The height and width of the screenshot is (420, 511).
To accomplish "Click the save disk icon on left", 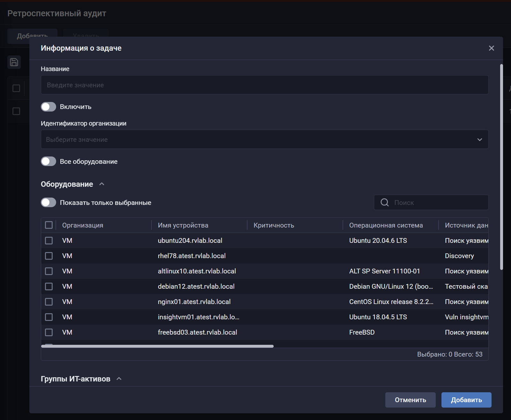I will 14,62.
